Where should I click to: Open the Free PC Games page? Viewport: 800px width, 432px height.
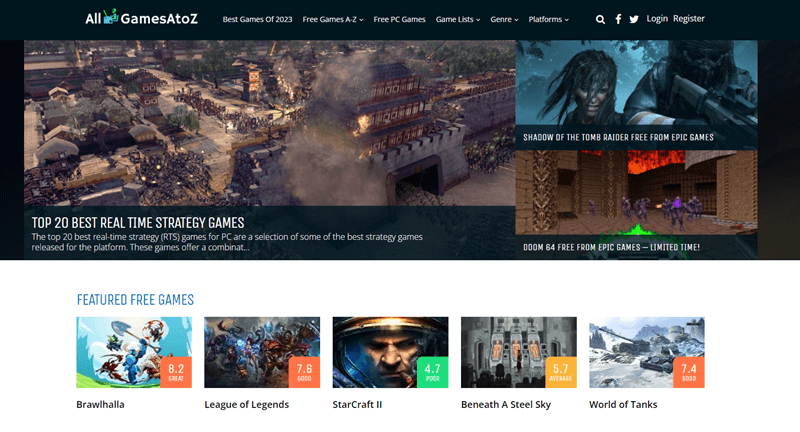399,19
